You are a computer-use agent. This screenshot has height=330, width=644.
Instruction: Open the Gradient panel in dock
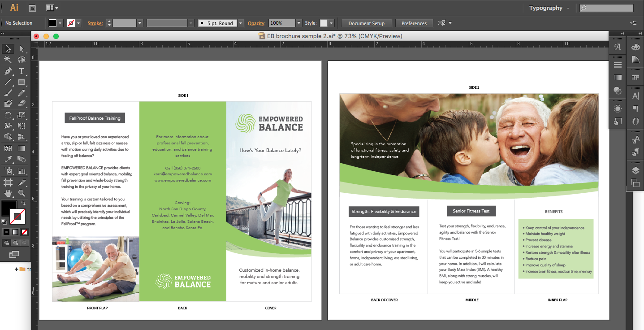pyautogui.click(x=618, y=78)
